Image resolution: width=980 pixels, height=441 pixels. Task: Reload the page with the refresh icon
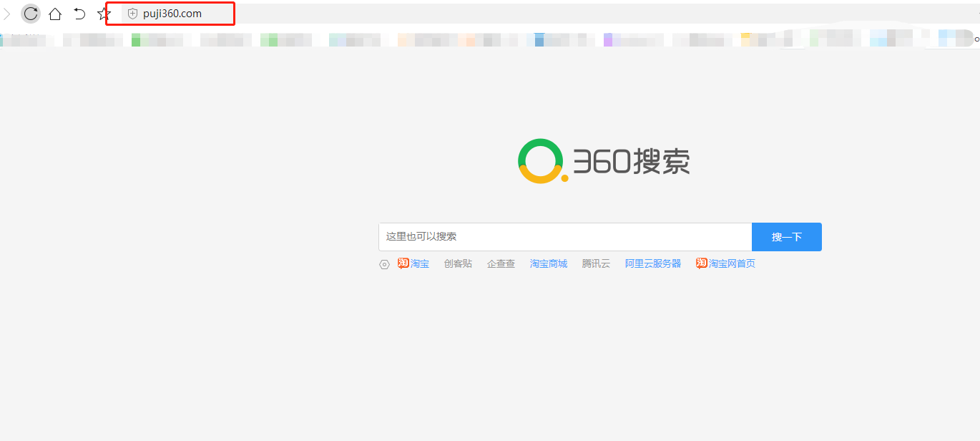(x=31, y=14)
